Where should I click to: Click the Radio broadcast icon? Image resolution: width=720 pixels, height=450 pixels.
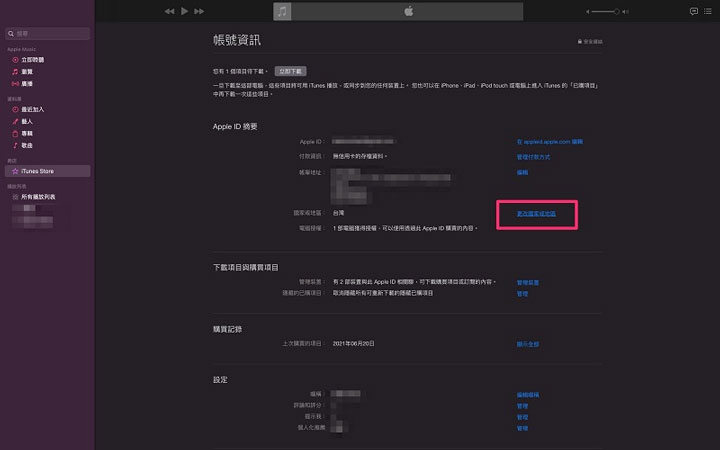pyautogui.click(x=15, y=84)
